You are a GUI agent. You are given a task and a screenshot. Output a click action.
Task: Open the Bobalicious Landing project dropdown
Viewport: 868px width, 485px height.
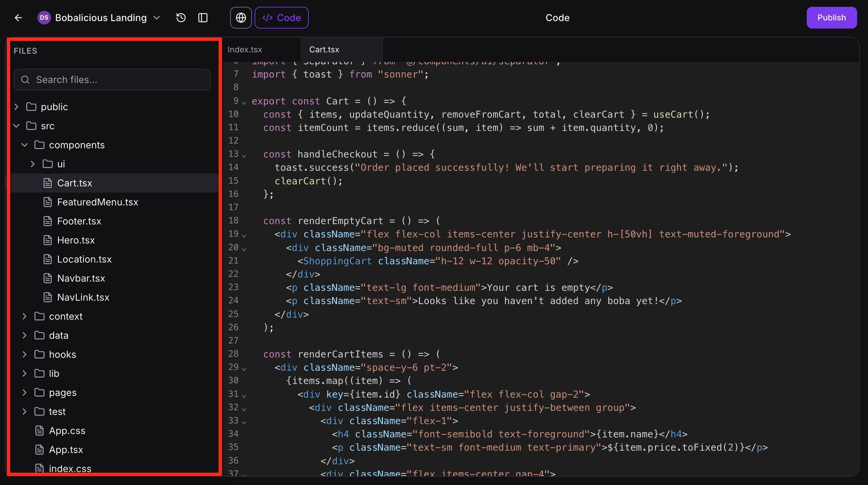(x=157, y=18)
